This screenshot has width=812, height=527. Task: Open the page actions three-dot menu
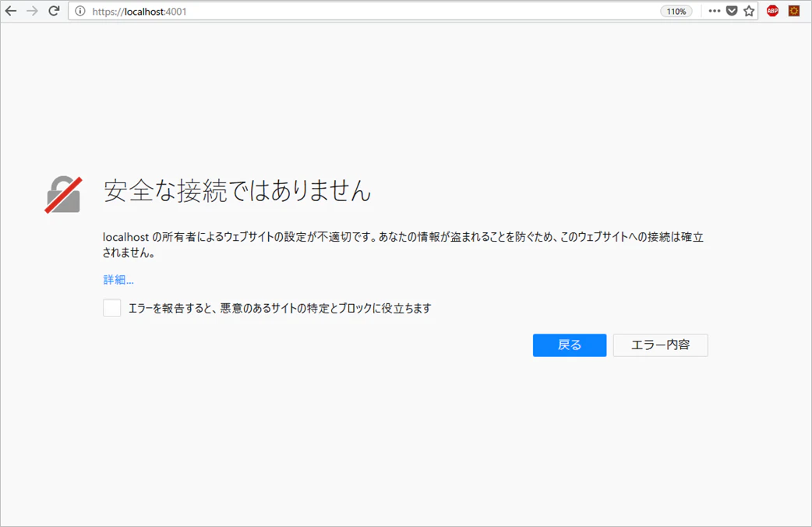[x=714, y=11]
